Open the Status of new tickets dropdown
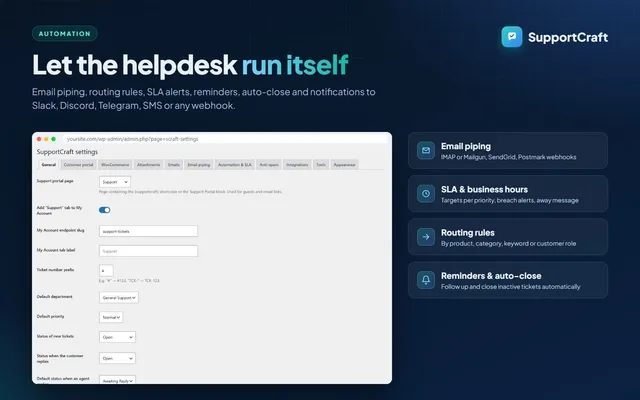Screen dimensions: 640x400 [x=117, y=337]
